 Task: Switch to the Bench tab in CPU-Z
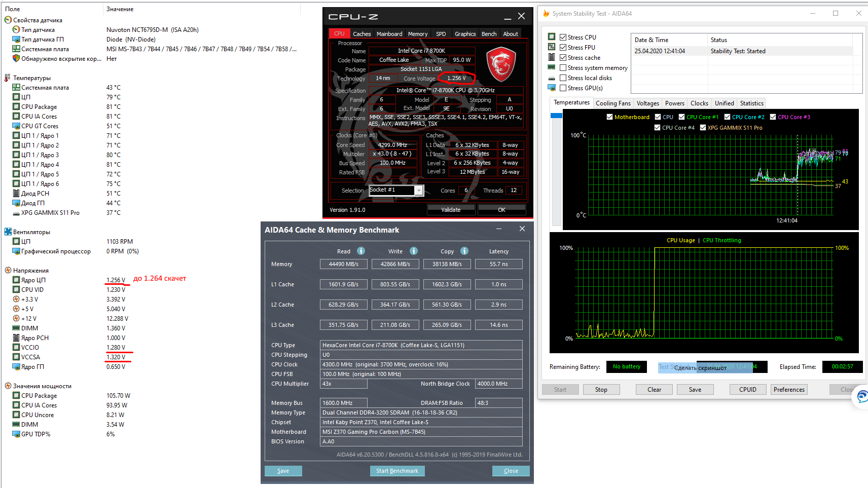click(x=489, y=34)
